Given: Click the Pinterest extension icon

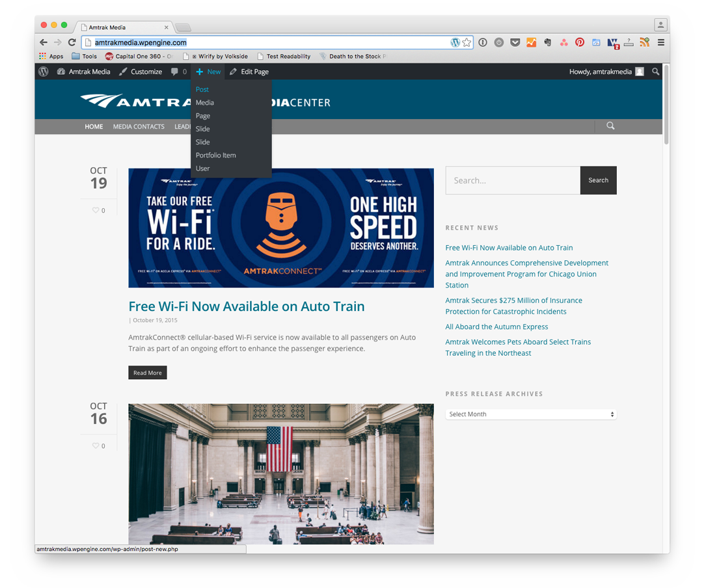Looking at the screenshot, I should (580, 42).
